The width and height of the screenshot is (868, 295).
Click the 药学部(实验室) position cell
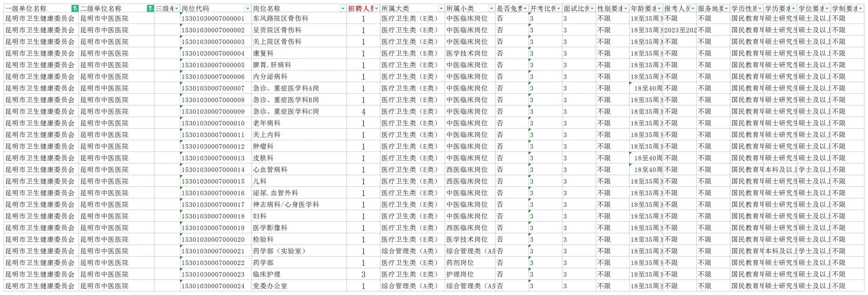(x=299, y=251)
